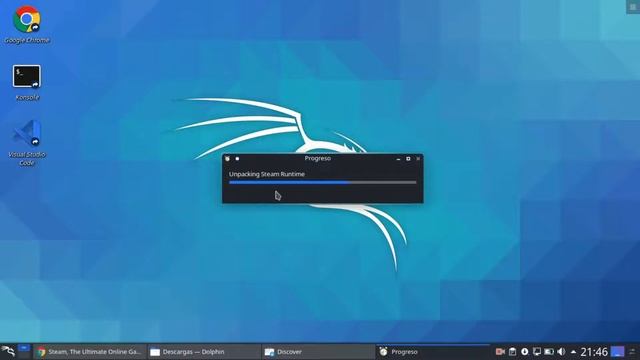Image resolution: width=640 pixels, height=360 pixels.
Task: Click the Unpacking Steam Runtime progress bar
Action: (322, 182)
